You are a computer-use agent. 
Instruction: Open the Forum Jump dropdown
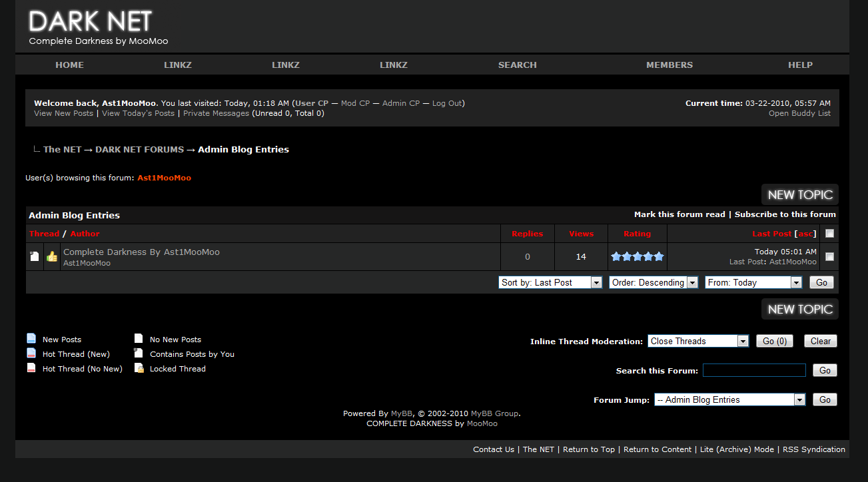tap(730, 399)
